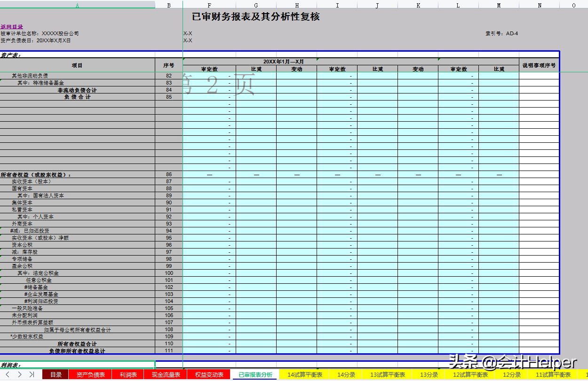The height and width of the screenshot is (381, 588).
Task: Select the 资本公积 cell
Action: tap(77, 245)
